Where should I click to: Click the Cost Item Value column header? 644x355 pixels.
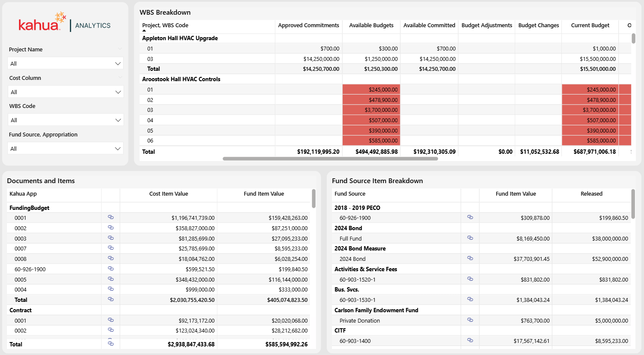tap(169, 194)
